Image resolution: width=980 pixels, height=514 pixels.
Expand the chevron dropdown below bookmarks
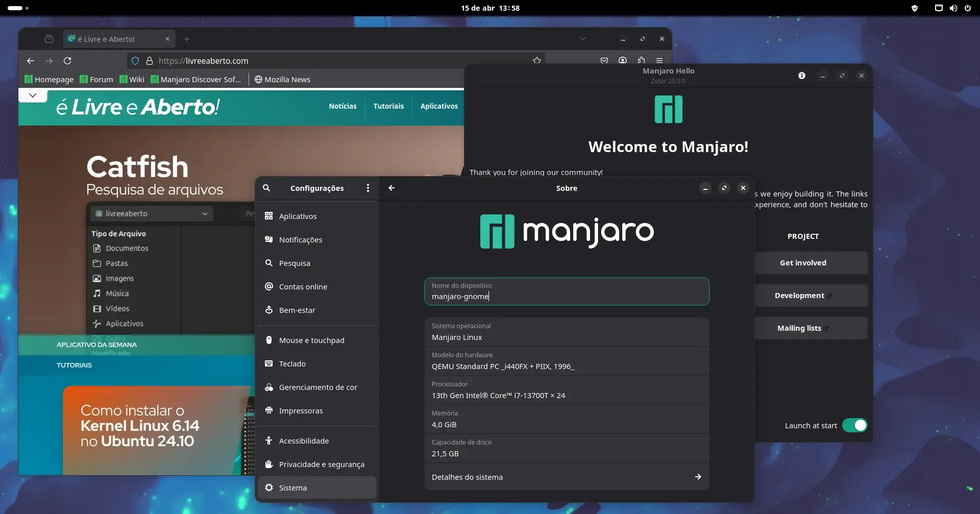pyautogui.click(x=33, y=95)
